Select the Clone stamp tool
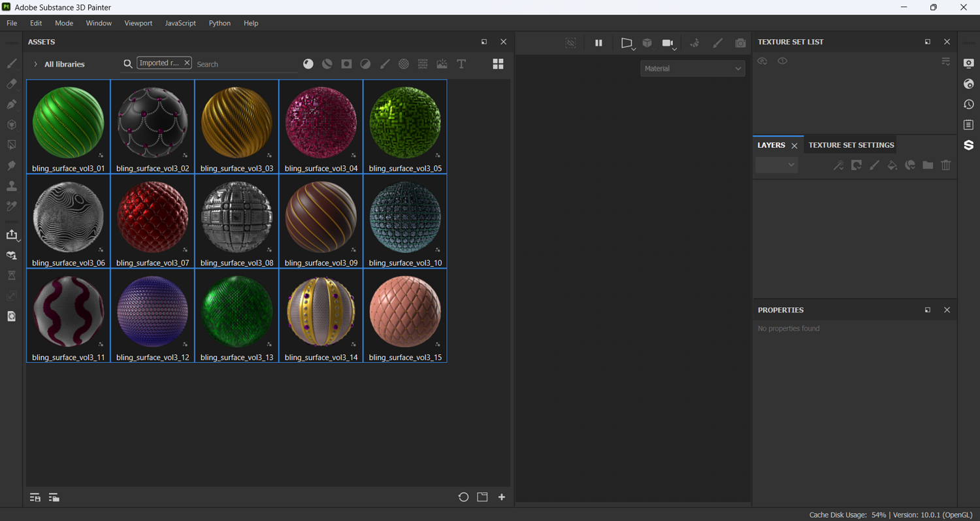The width and height of the screenshot is (980, 521). 12,186
